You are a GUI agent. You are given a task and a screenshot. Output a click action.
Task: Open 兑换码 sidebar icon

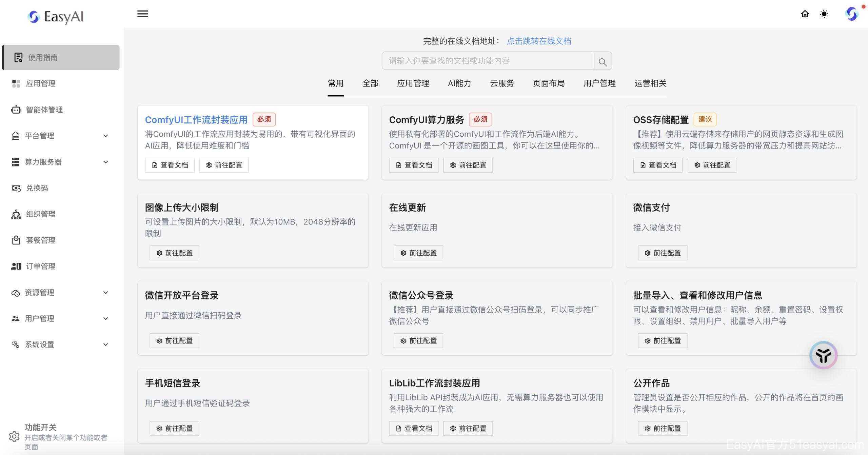point(16,188)
